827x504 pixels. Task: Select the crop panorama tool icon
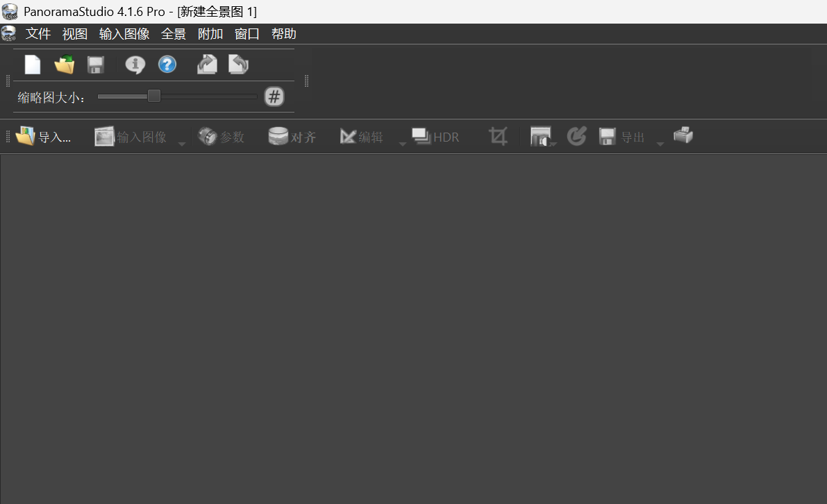tap(498, 136)
